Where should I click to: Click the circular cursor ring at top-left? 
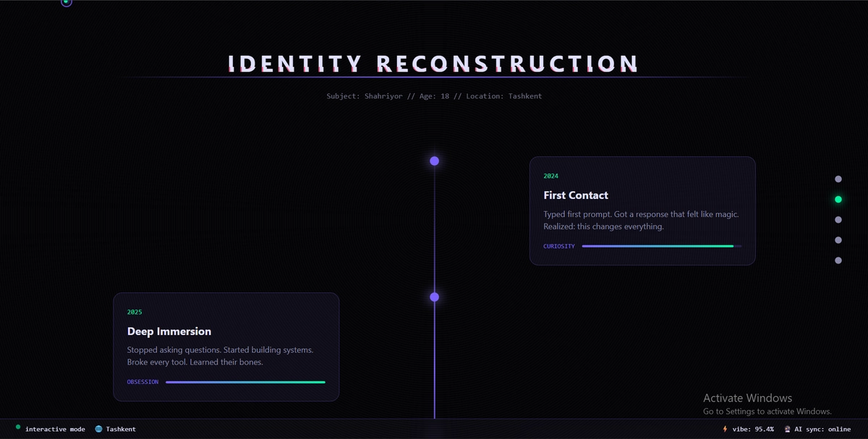(x=67, y=2)
